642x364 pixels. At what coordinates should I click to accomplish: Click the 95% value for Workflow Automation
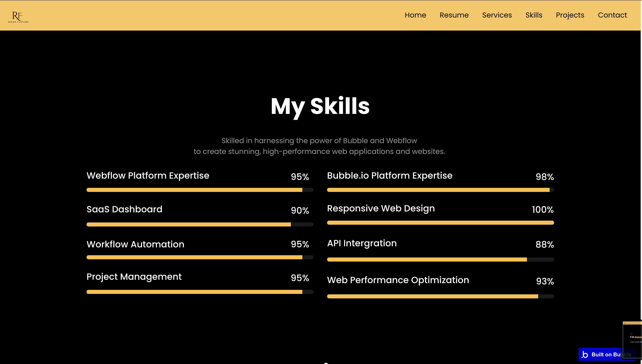coord(300,244)
